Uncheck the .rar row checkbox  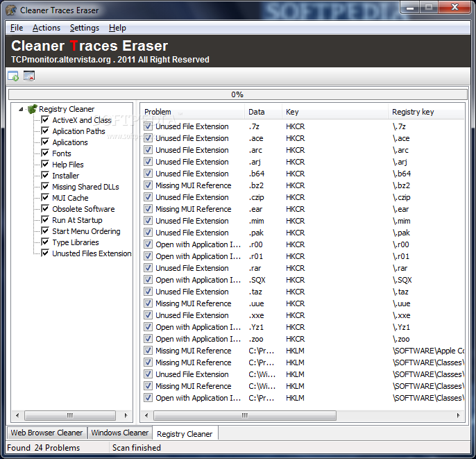click(x=148, y=268)
